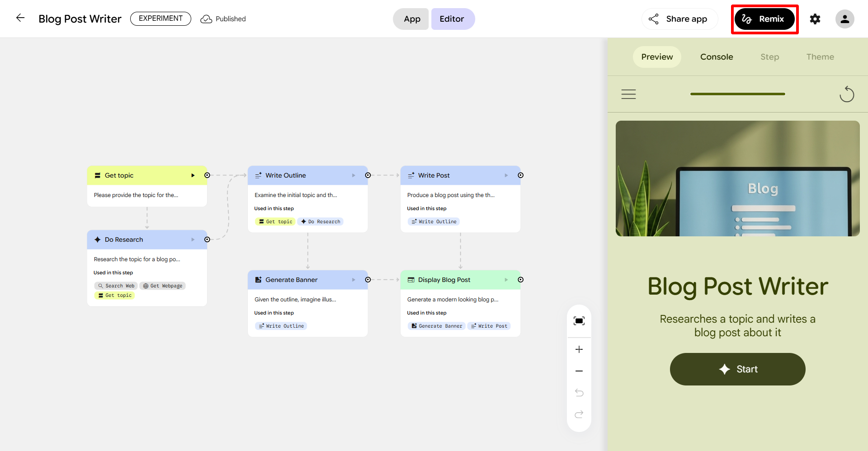Switch to the Editor view
The height and width of the screenshot is (451, 868).
[452, 19]
